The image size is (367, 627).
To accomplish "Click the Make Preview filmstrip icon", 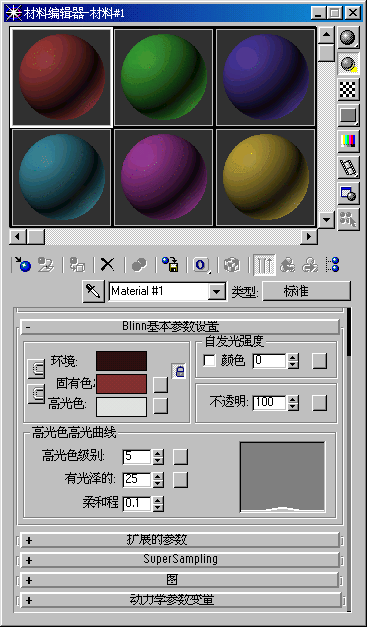I will pos(348,167).
